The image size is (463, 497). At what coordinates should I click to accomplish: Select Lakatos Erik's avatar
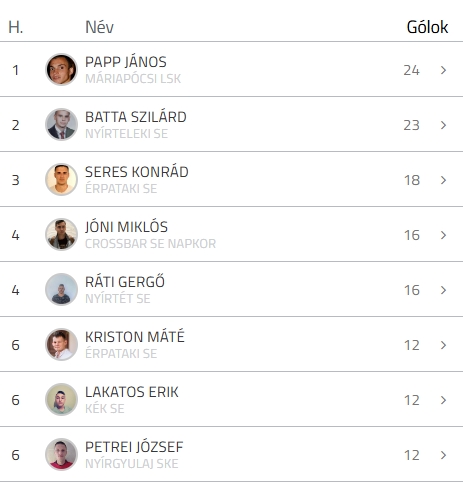pyautogui.click(x=61, y=399)
